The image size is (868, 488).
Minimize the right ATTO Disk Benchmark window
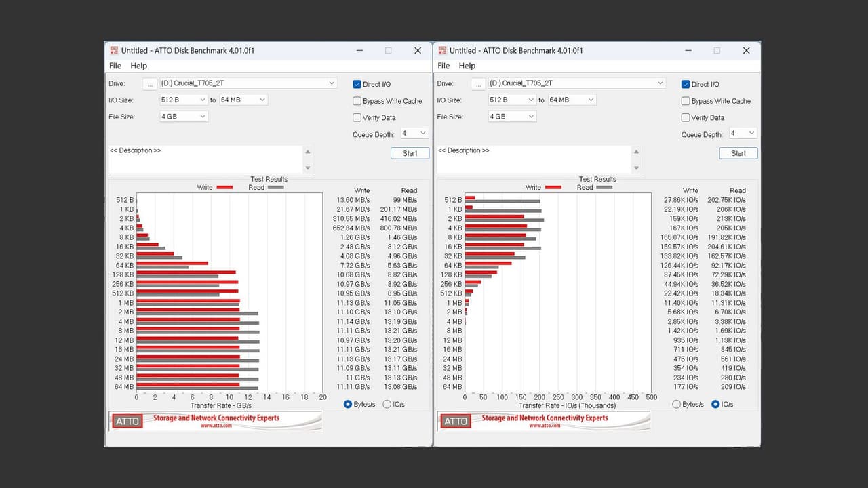tap(687, 50)
